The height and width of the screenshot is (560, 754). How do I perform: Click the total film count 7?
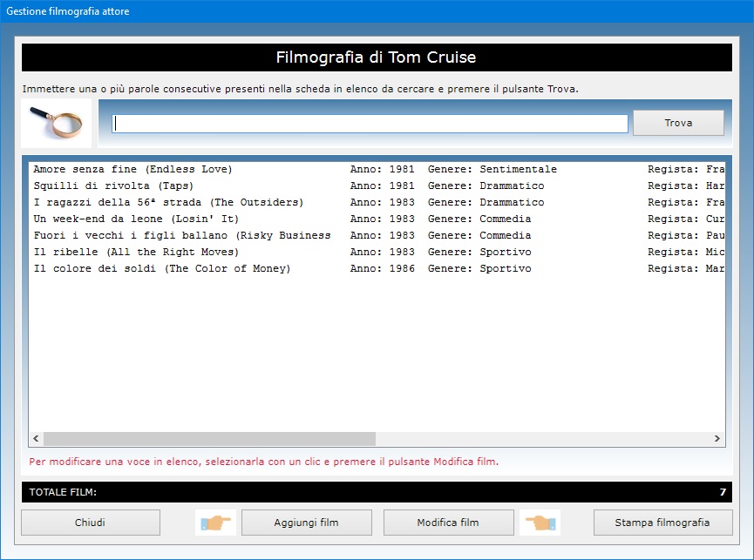pos(723,492)
